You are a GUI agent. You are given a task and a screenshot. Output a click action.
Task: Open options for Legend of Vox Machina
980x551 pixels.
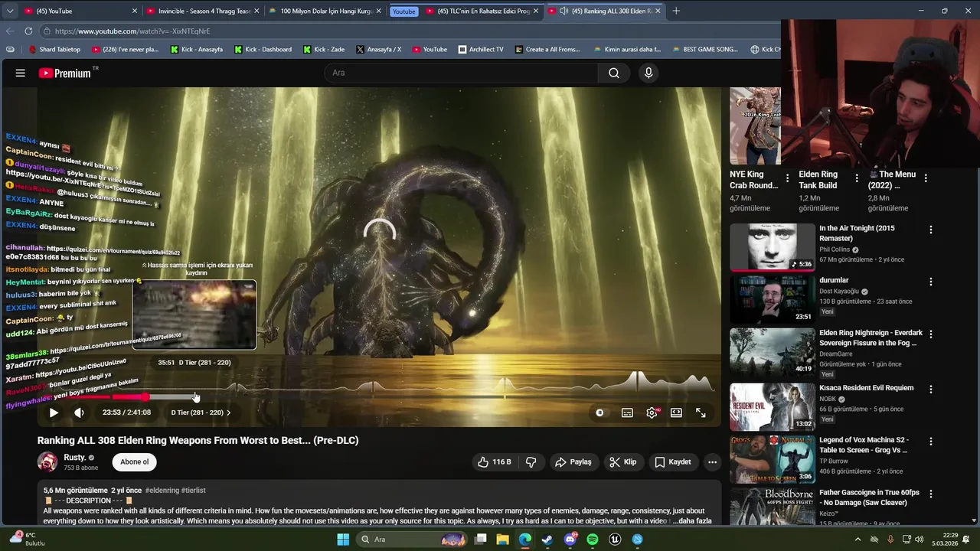pyautogui.click(x=931, y=441)
